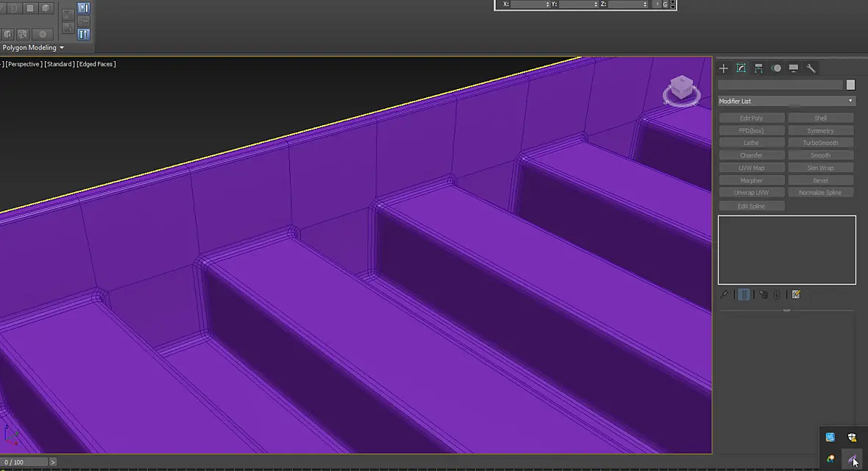Open the Perspective viewport menu

coord(24,64)
